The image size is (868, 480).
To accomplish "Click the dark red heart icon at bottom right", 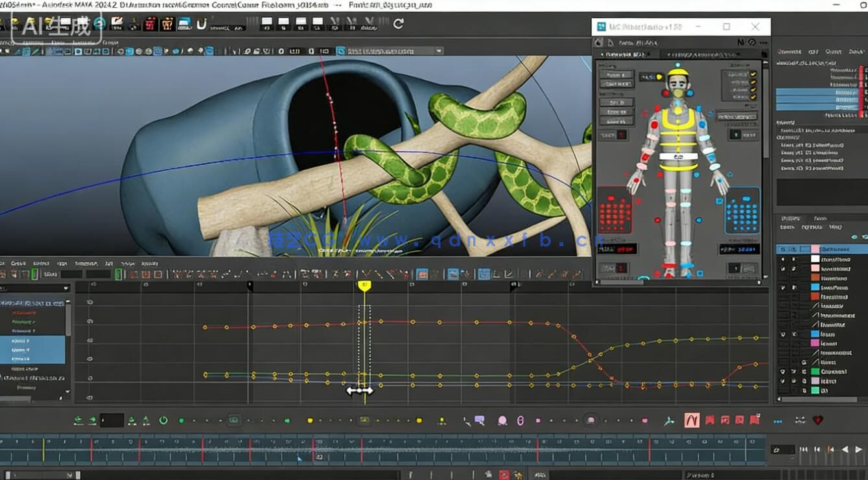I will [818, 420].
